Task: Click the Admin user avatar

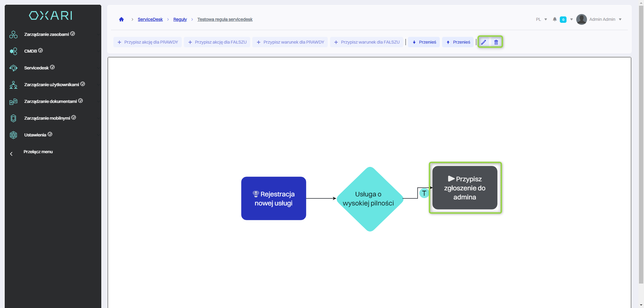Action: [x=581, y=19]
